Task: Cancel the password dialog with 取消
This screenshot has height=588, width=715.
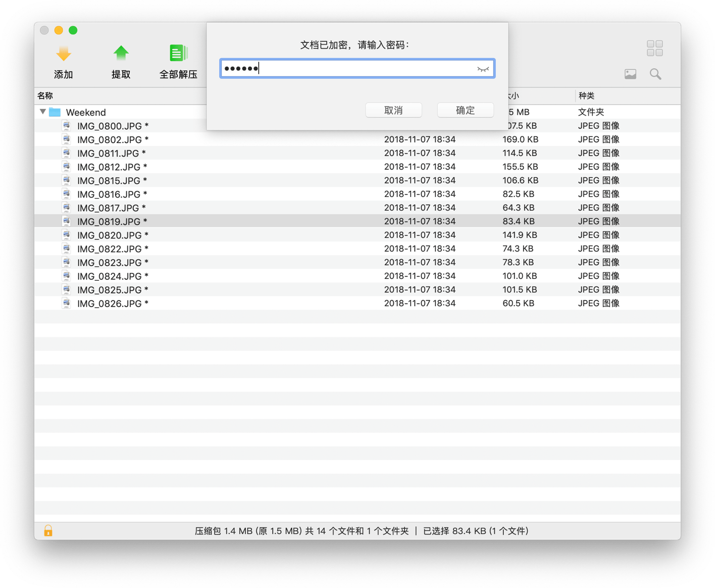Action: 393,110
